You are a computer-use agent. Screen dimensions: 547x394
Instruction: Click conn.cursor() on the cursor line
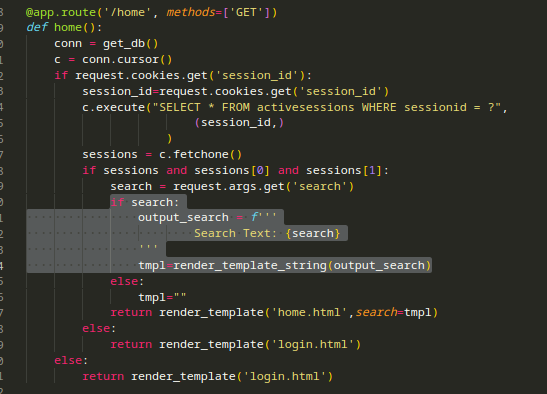(x=127, y=60)
